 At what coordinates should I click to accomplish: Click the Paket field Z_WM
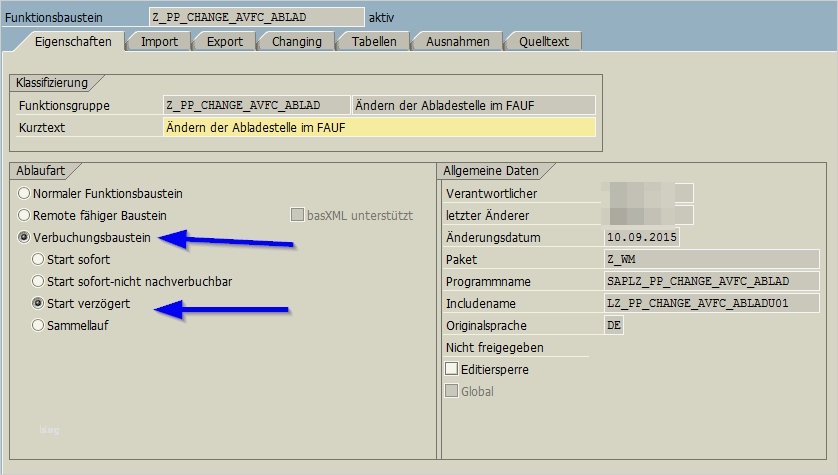point(711,259)
